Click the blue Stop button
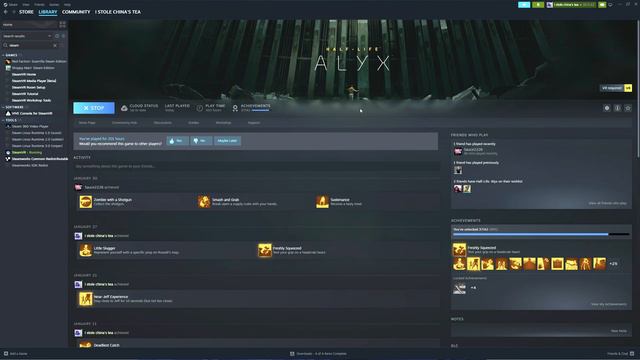Image resolution: width=640 pixels, height=360 pixels. coord(94,108)
